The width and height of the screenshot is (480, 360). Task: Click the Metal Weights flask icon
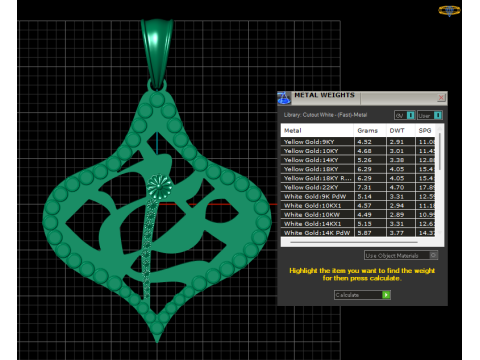pos(284,98)
